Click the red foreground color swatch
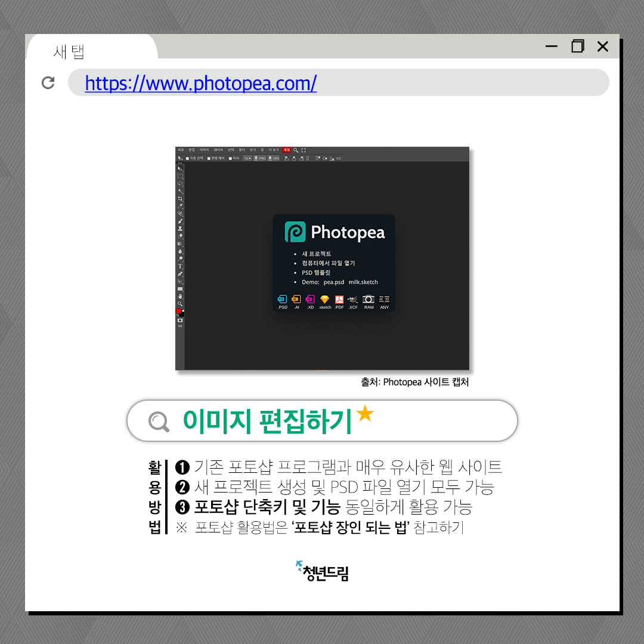 (x=178, y=311)
